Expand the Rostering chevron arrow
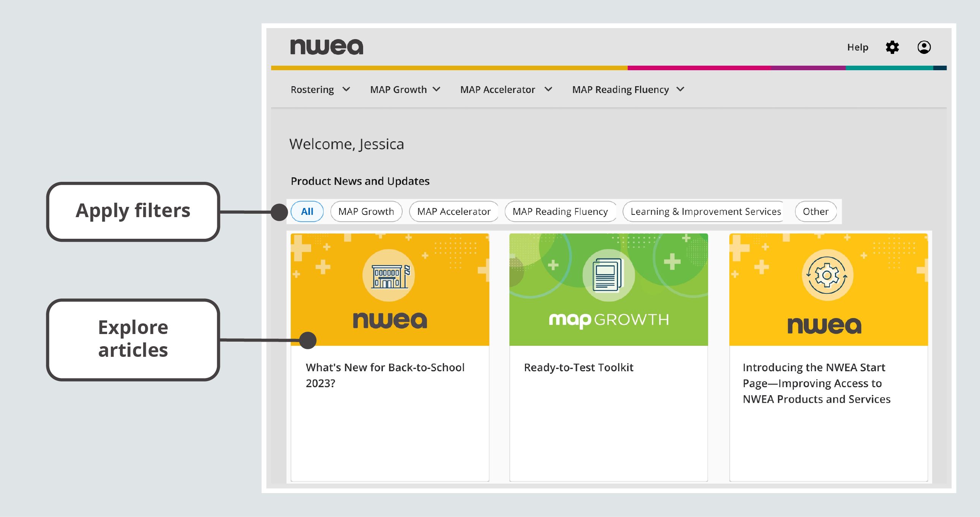The image size is (980, 517). (346, 89)
